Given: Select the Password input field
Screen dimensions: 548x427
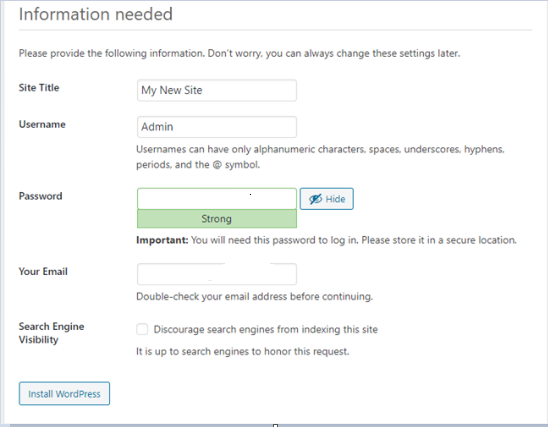Looking at the screenshot, I should 217,198.
